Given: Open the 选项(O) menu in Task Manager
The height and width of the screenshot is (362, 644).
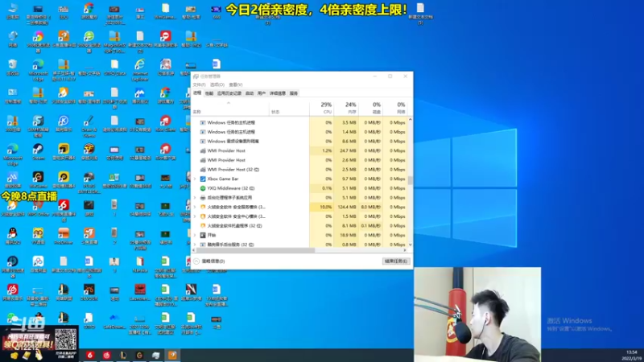Looking at the screenshot, I should coord(217,84).
